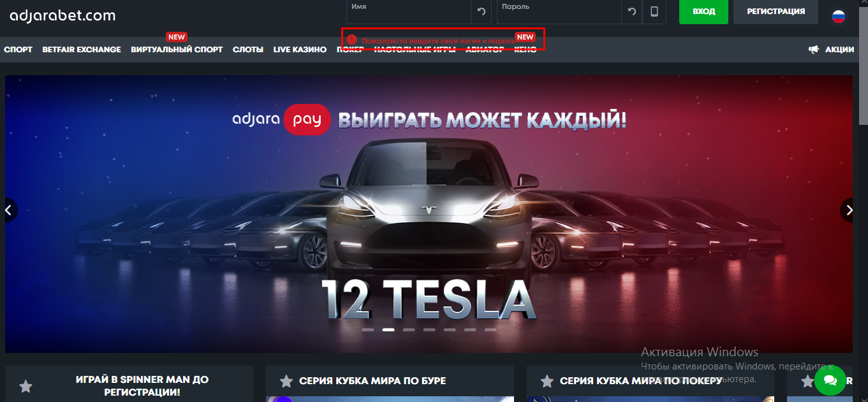Click the green ВХОД login button
This screenshot has width=868, height=402.
pyautogui.click(x=703, y=11)
